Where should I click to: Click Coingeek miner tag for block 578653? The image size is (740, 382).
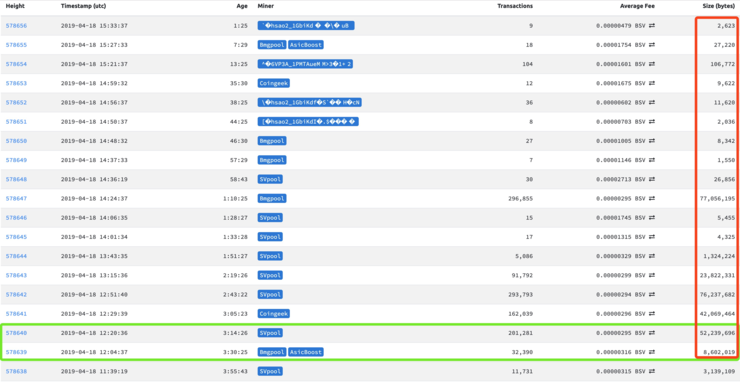274,83
